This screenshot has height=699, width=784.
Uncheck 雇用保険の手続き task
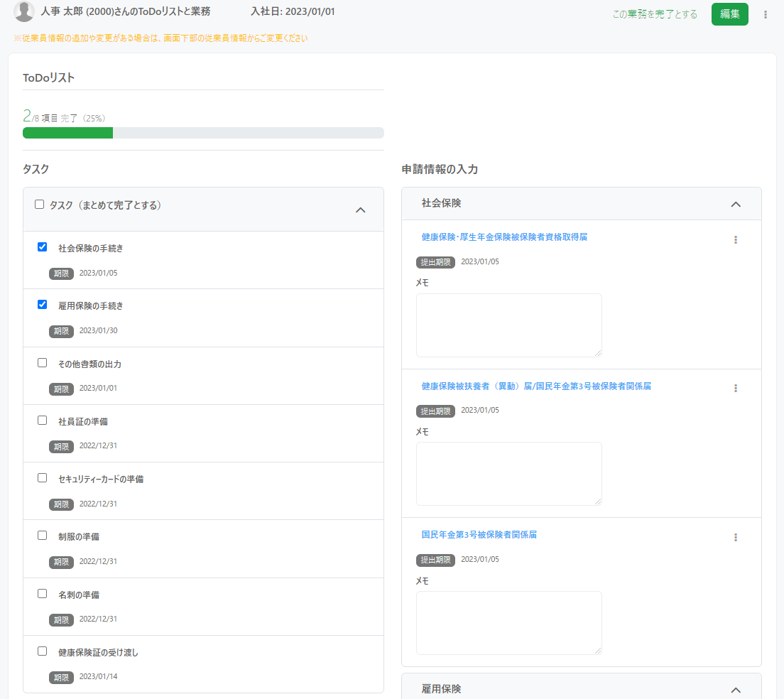pyautogui.click(x=43, y=305)
